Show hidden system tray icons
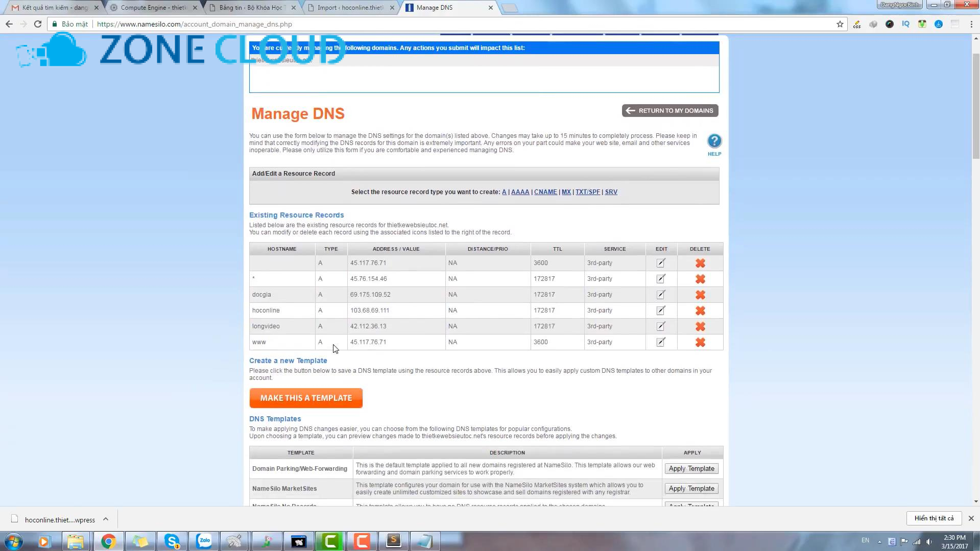 (879, 541)
